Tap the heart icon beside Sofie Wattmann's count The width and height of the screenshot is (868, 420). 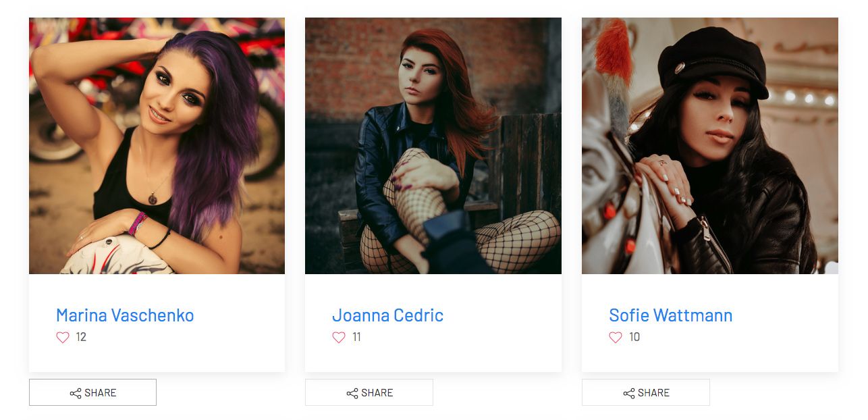click(x=616, y=338)
